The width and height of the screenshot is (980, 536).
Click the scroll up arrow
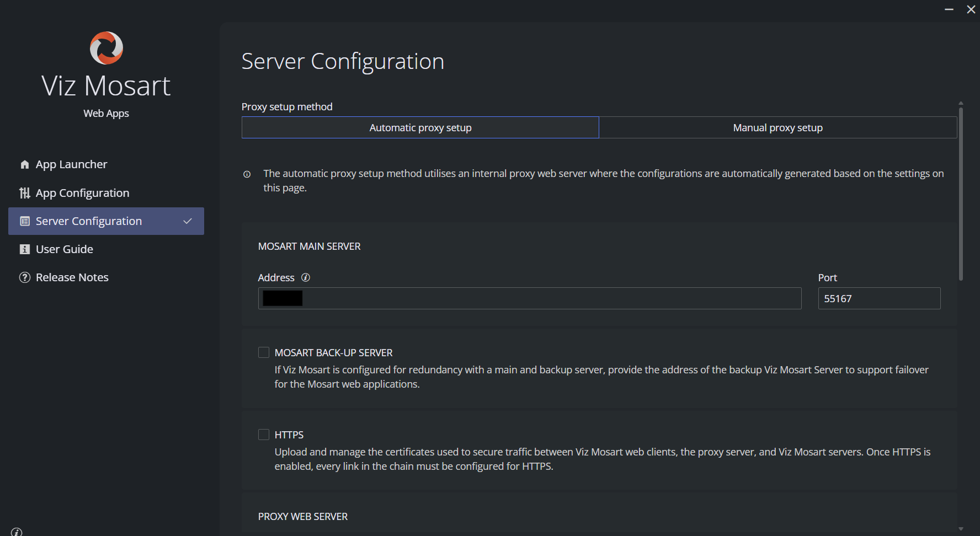point(961,103)
